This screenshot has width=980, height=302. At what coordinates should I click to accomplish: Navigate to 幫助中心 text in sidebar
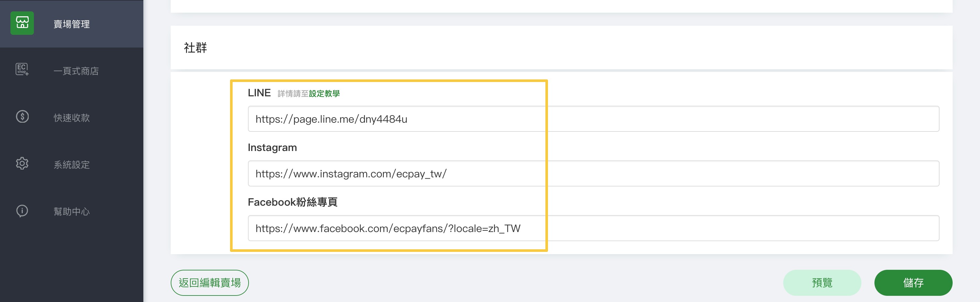coord(72,212)
